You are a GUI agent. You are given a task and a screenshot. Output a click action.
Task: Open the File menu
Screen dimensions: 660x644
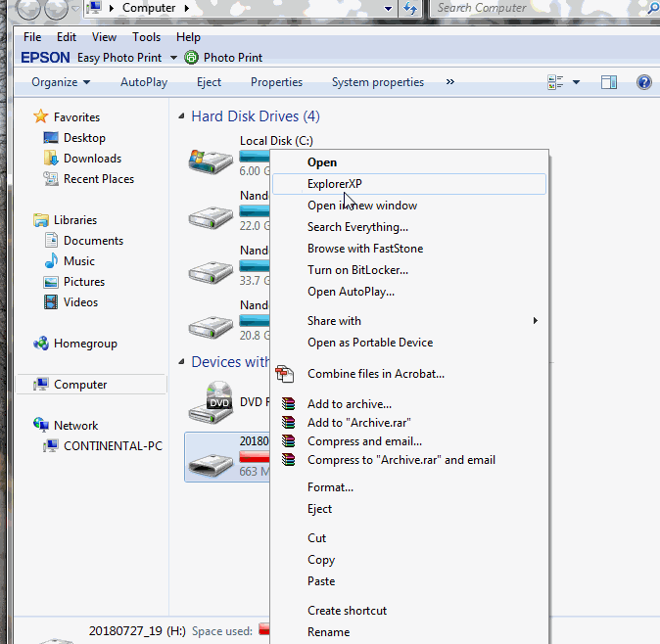point(32,37)
